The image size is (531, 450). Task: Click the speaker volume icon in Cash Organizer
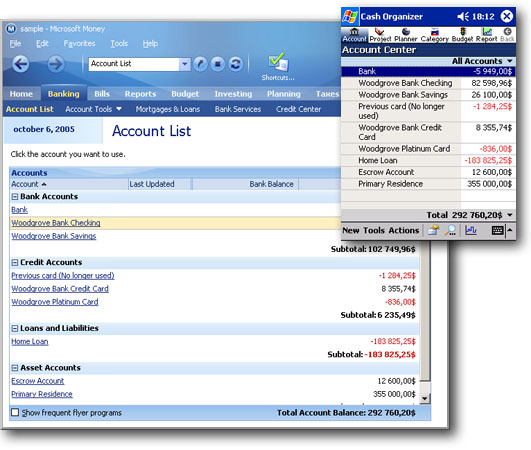463,16
